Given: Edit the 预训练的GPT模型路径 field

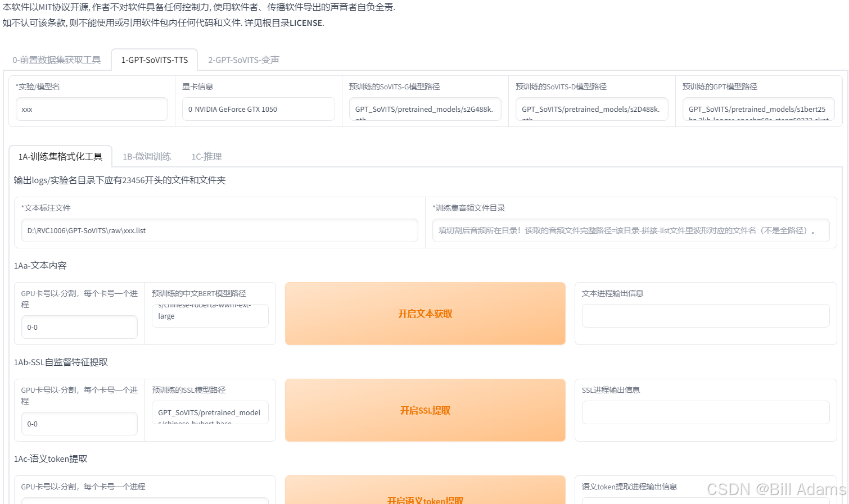Looking at the screenshot, I should pos(758,109).
